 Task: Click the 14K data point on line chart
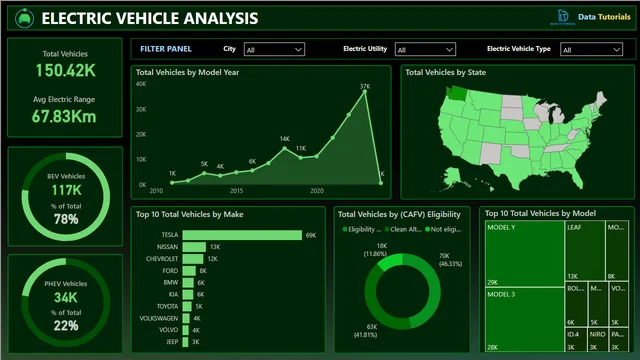285,148
